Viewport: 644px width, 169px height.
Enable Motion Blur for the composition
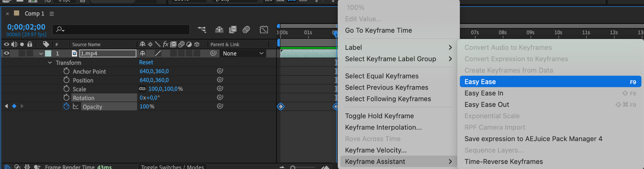click(246, 30)
